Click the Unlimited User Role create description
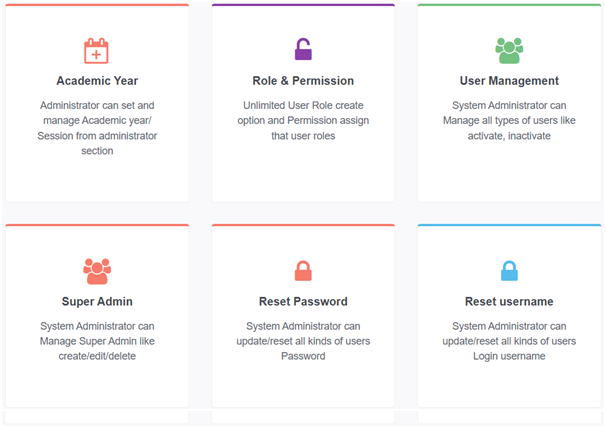606x428 pixels. click(x=303, y=120)
